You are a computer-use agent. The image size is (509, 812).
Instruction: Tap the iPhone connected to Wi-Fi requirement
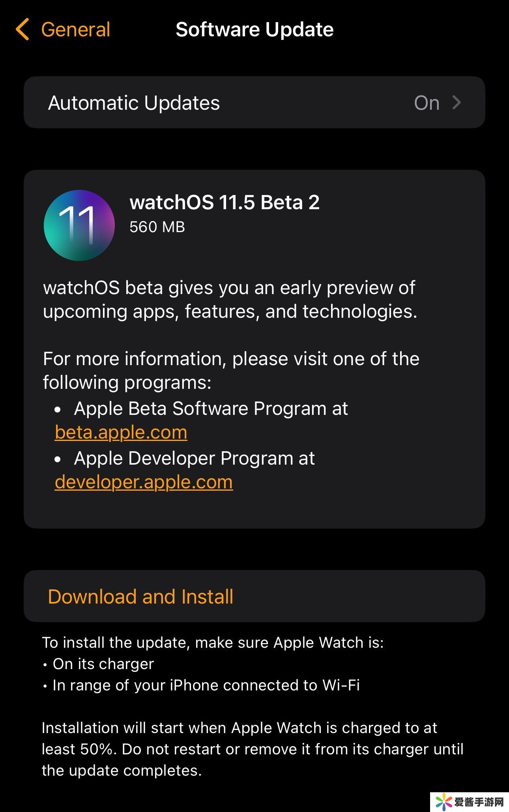tap(206, 685)
